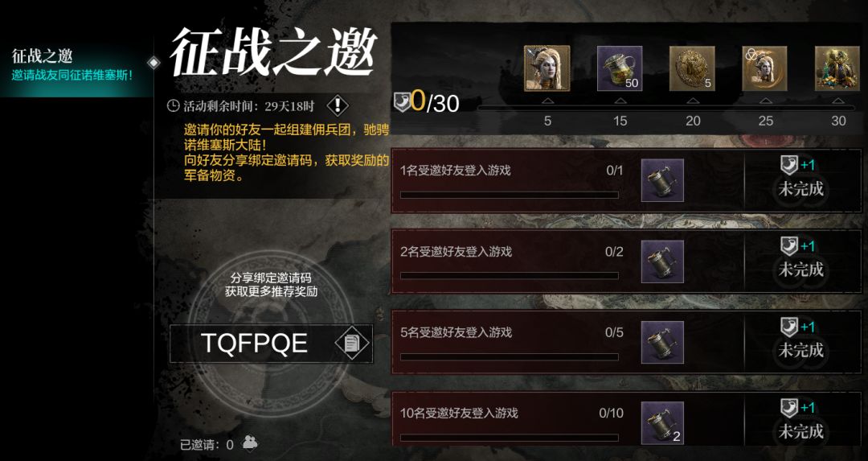Click 未完成 for the 10-friend task
Screen dimensions: 868x461
(801, 431)
